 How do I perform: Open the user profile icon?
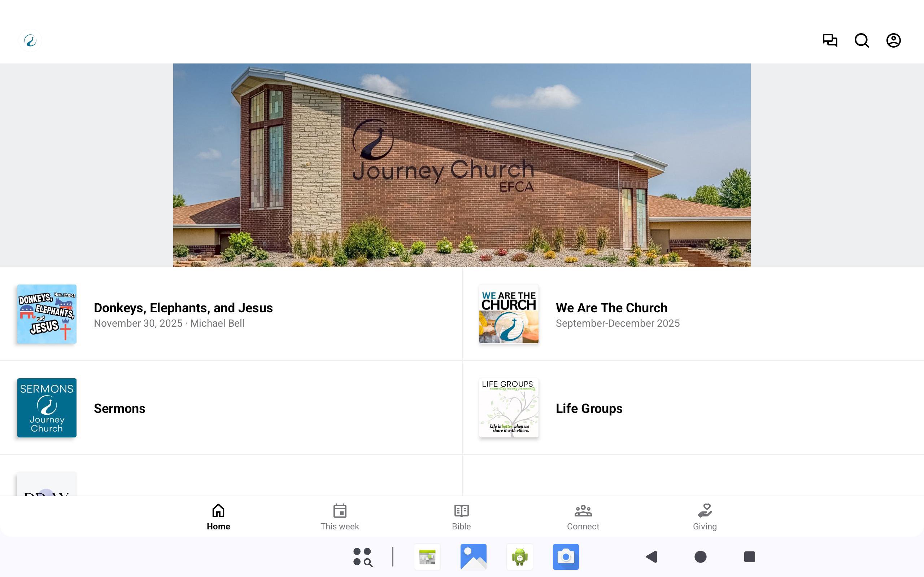click(893, 40)
